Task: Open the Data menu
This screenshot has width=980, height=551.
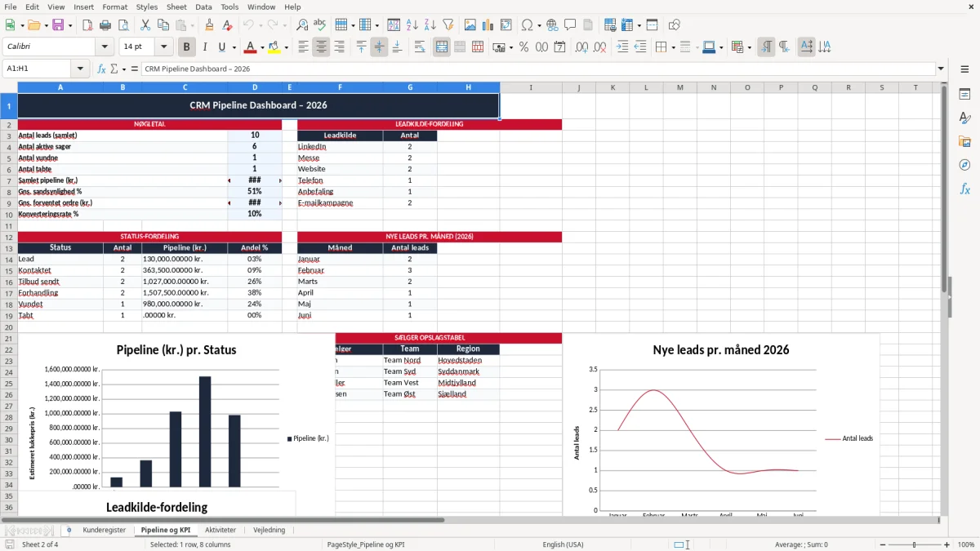Action: tap(203, 7)
